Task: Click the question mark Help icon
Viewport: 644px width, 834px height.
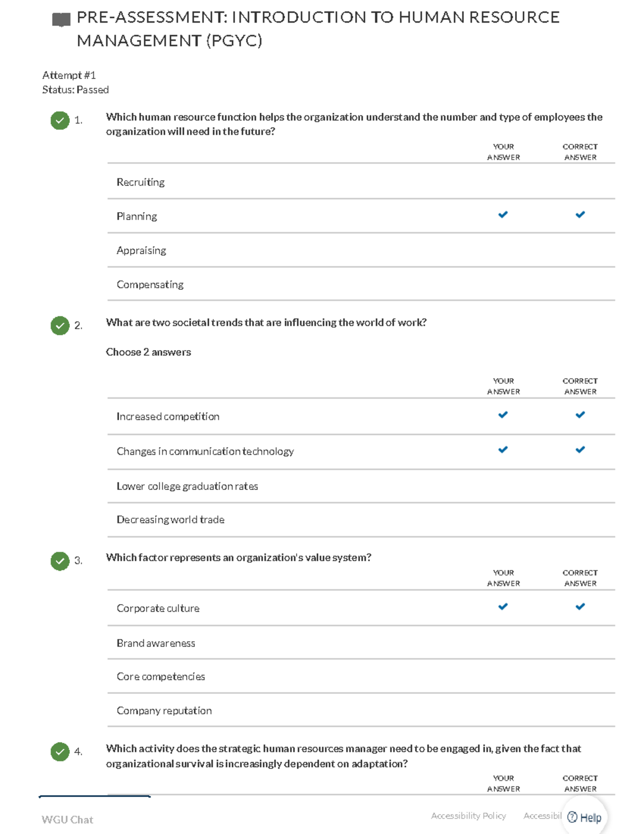Action: [x=573, y=817]
